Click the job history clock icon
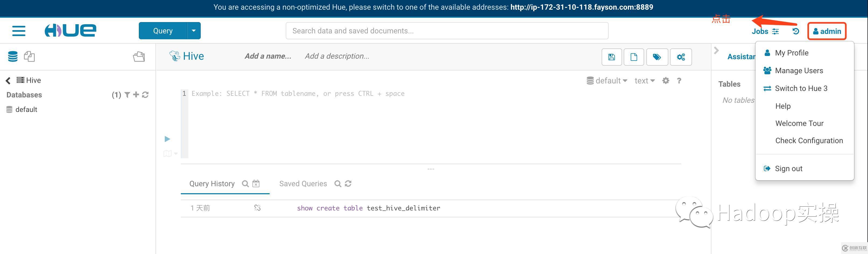 [x=796, y=31]
